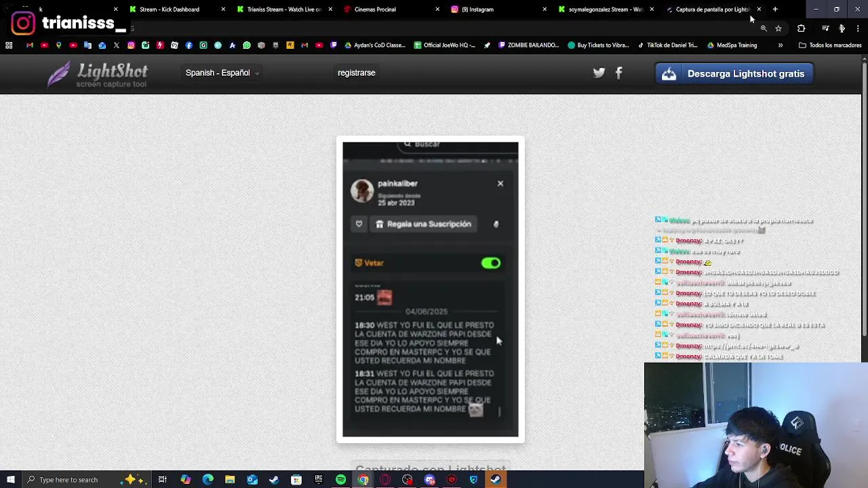The height and width of the screenshot is (488, 868).
Task: Open Microsoft Edge from the taskbar
Action: tap(208, 480)
